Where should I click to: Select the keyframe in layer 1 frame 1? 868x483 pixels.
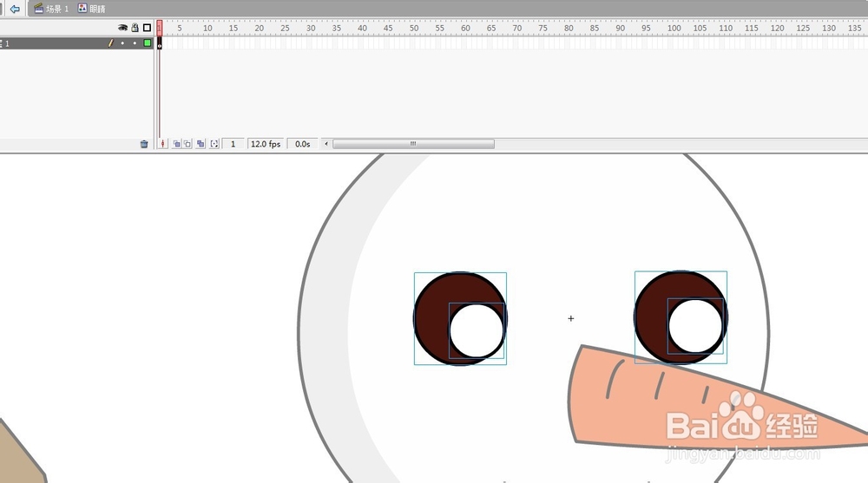[x=160, y=43]
